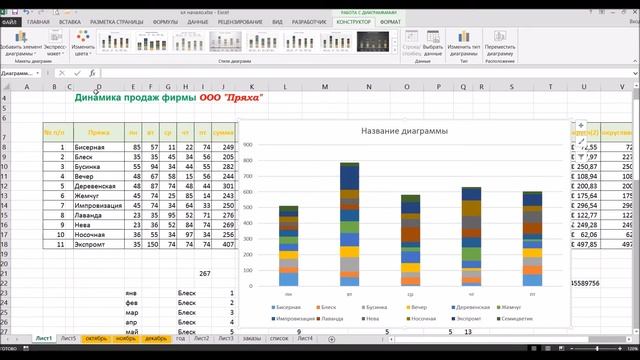Click the Undo arrow icon
The image size is (640, 360).
click(x=26, y=12)
